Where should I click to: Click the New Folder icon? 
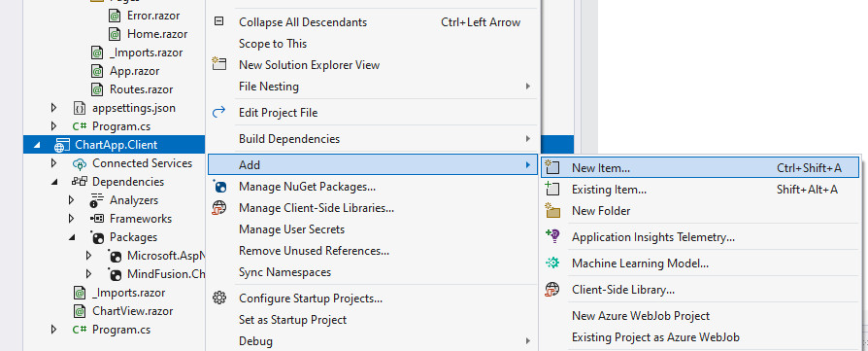click(x=551, y=211)
